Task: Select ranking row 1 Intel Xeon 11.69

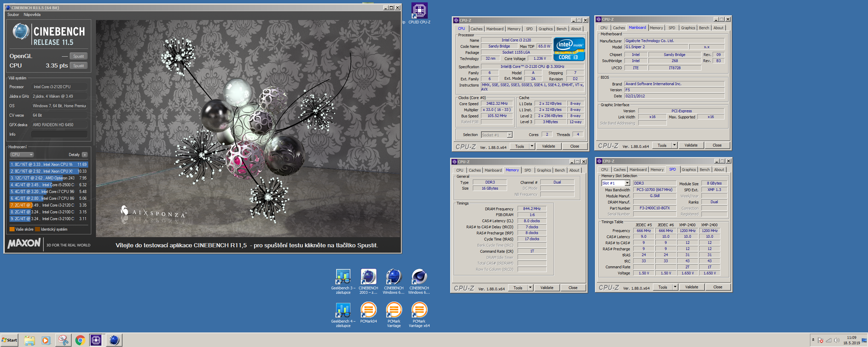Action: [49, 165]
